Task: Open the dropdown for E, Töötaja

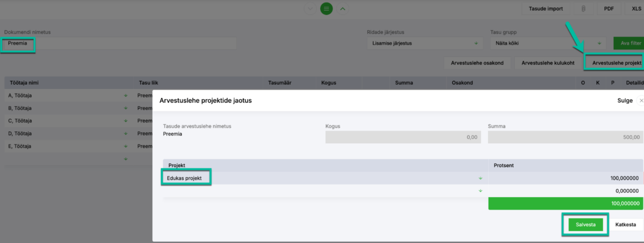Action: [126, 146]
